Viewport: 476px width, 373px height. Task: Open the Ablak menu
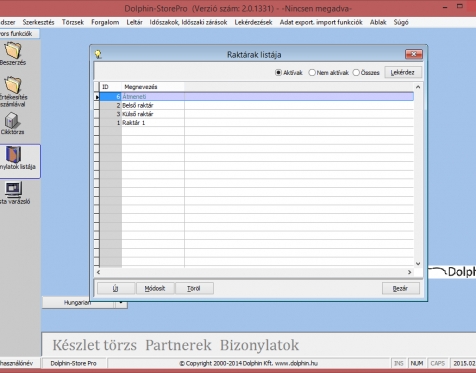point(378,22)
